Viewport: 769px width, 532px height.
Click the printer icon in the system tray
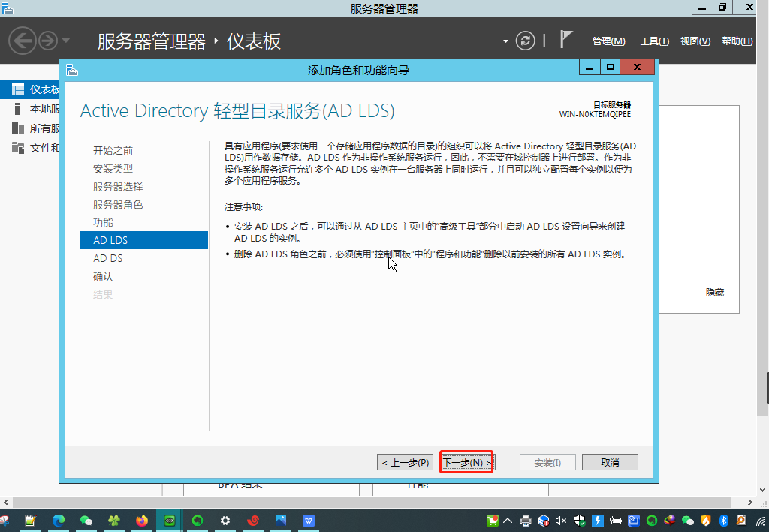click(x=526, y=521)
